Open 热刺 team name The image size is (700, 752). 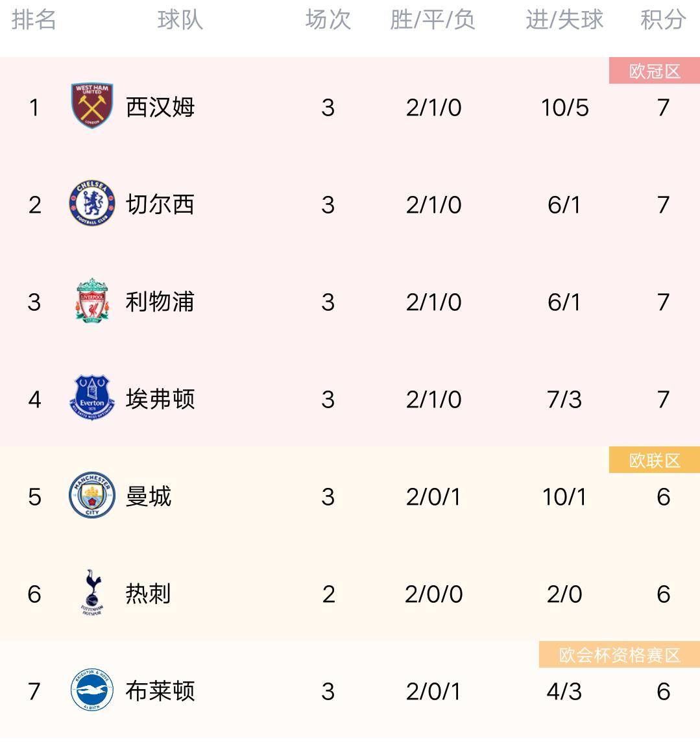pyautogui.click(x=149, y=594)
